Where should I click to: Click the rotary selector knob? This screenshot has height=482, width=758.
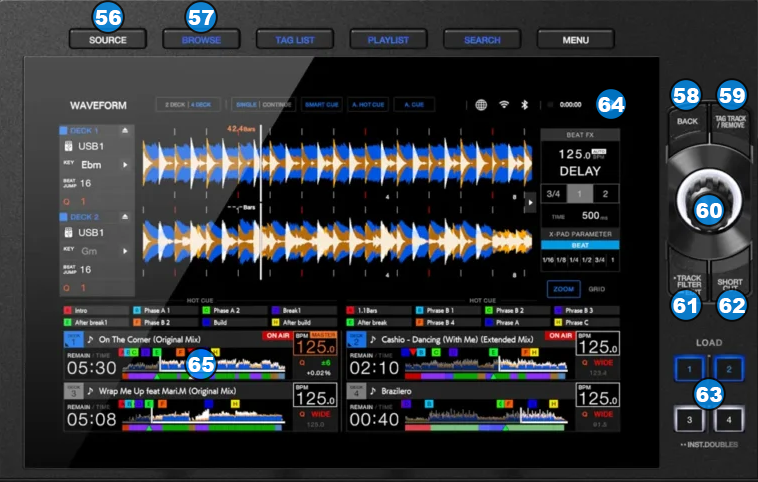tap(708, 198)
